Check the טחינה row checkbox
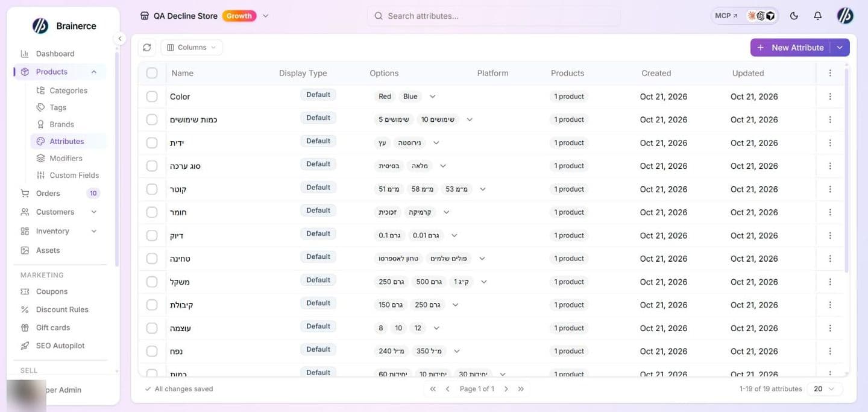Viewport: 868px width, 412px height. pyautogui.click(x=152, y=259)
